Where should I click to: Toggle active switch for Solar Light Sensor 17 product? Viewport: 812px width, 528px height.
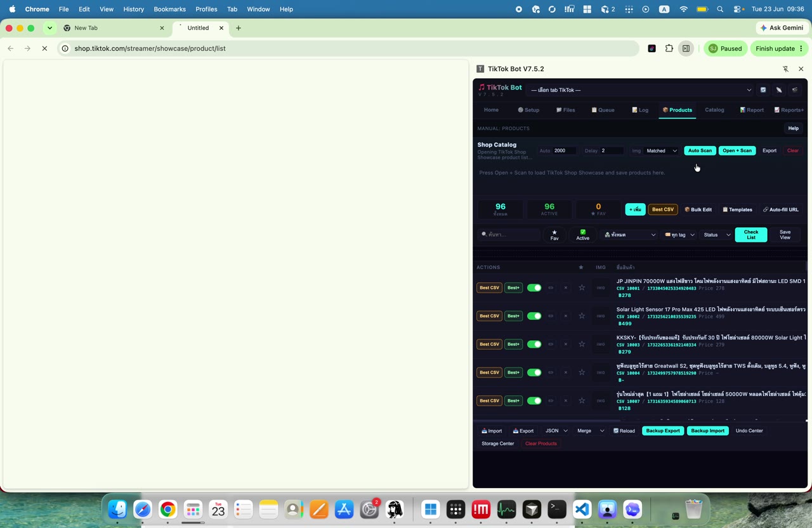click(534, 316)
